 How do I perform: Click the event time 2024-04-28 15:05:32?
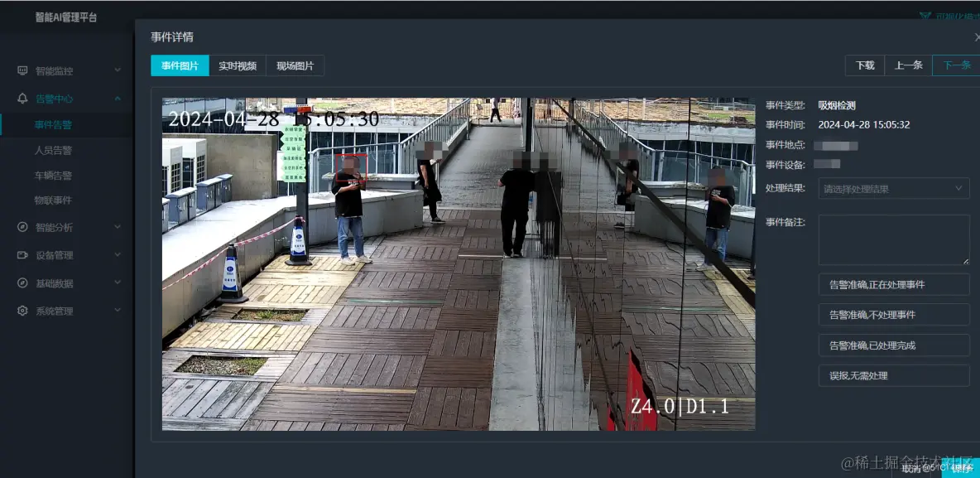pos(864,125)
